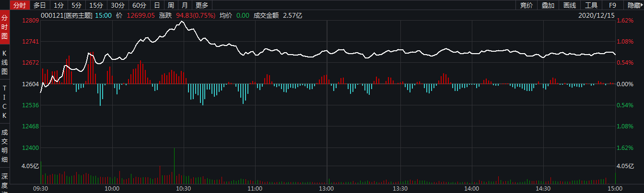The width and height of the screenshot is (644, 193).
Task: Click the 12400 price axis label
Action: [x=31, y=148]
